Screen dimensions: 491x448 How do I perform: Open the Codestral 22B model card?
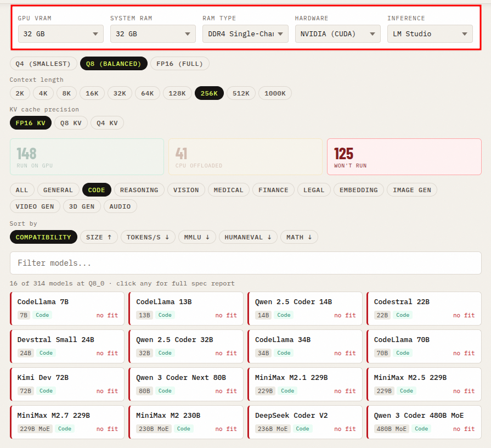[x=424, y=309]
